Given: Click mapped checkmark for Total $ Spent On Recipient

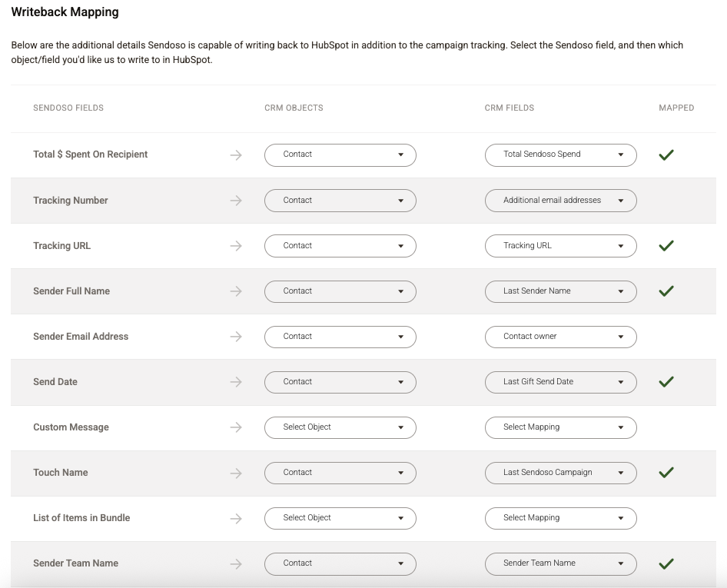Looking at the screenshot, I should (666, 155).
